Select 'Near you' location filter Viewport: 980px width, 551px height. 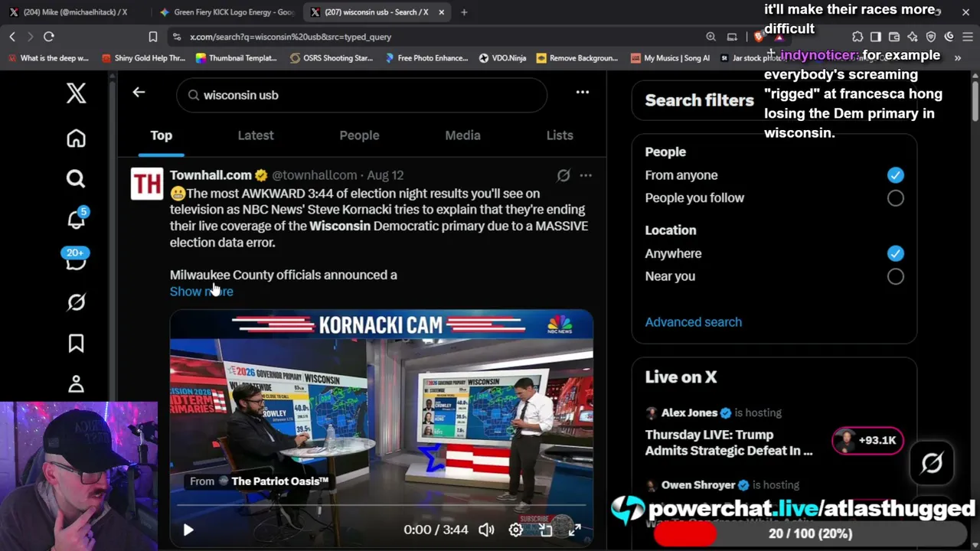[x=895, y=276]
